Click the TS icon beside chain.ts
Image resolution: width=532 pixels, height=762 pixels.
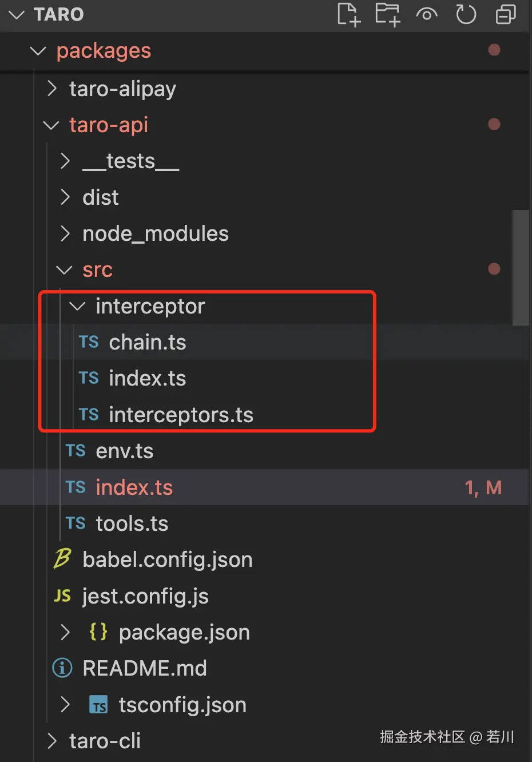[x=89, y=342]
